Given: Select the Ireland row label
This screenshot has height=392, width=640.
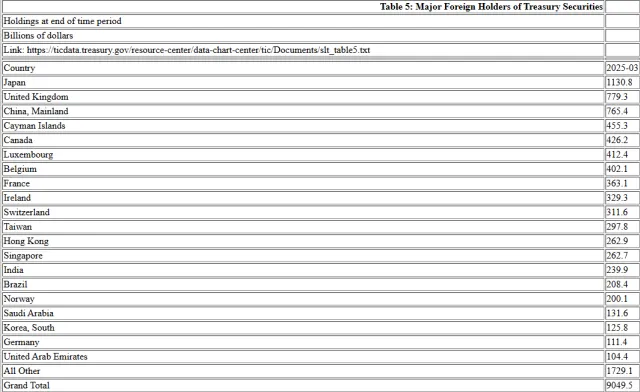Looking at the screenshot, I should 17,198.
